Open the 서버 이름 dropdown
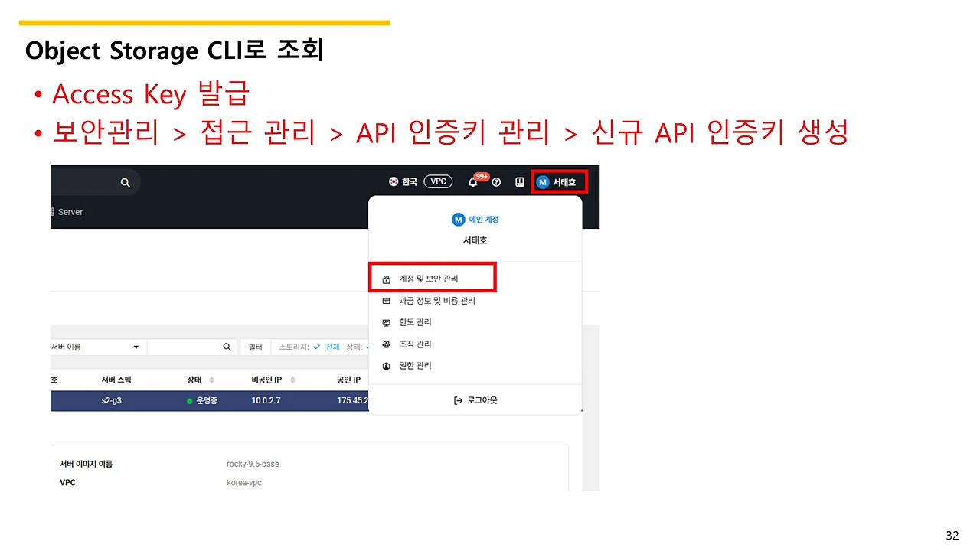Screen dimensions: 980x551 click(x=136, y=346)
